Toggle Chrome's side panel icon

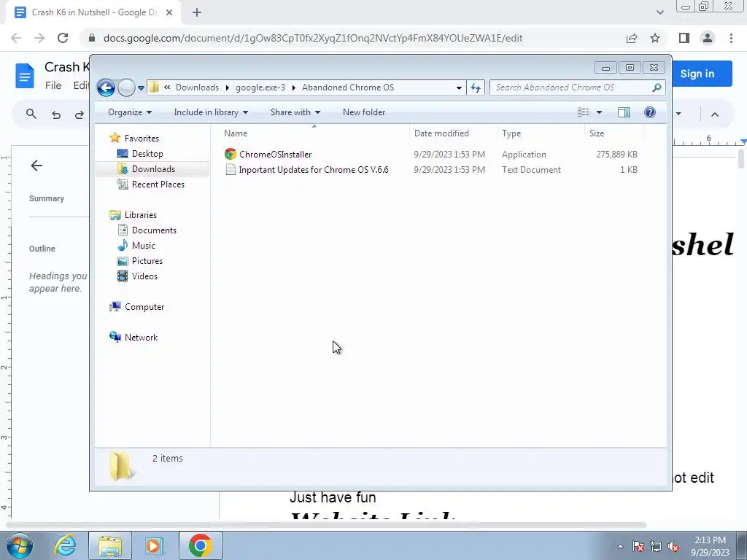tap(684, 38)
